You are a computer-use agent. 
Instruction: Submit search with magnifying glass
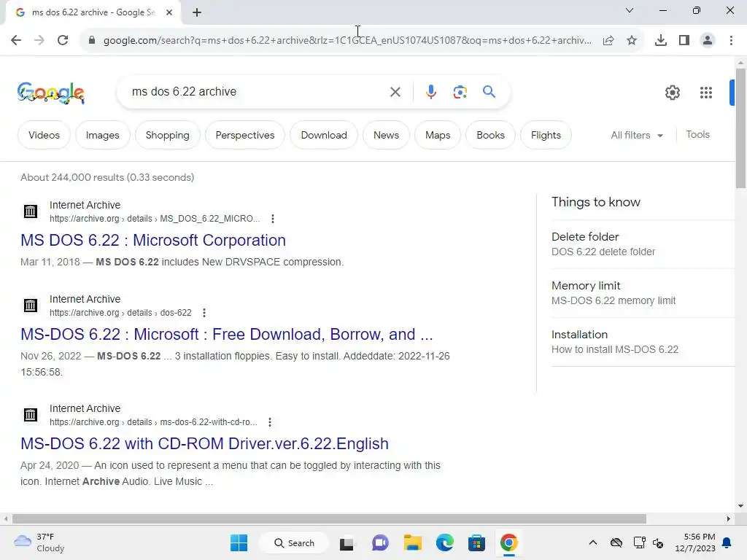point(489,91)
